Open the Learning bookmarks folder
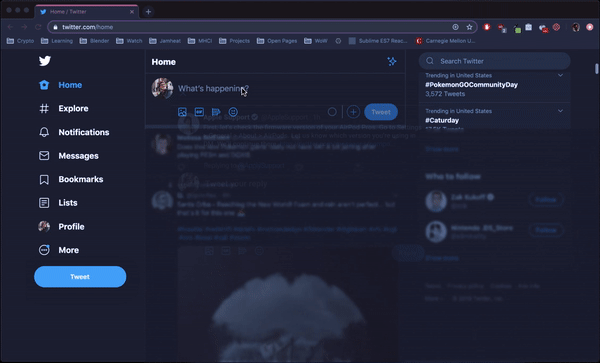600x363 pixels. click(x=57, y=41)
